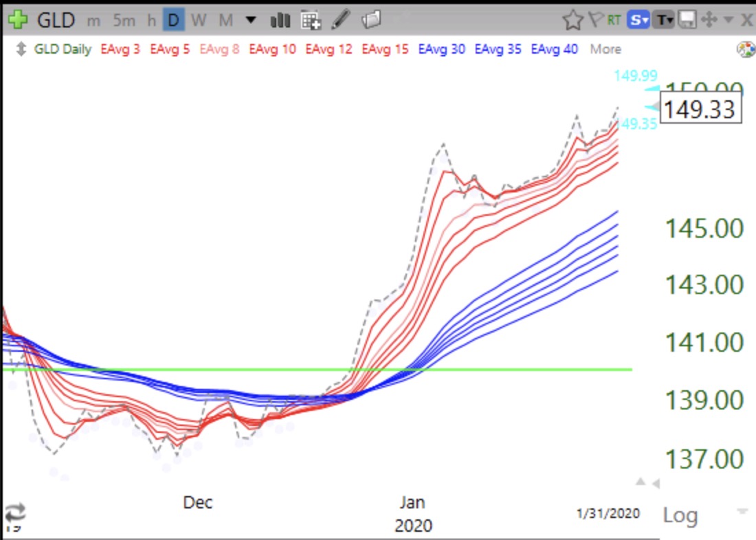Screen dimensions: 756x540
Task: Click the small left triangle near the axis
Action: [656, 483]
